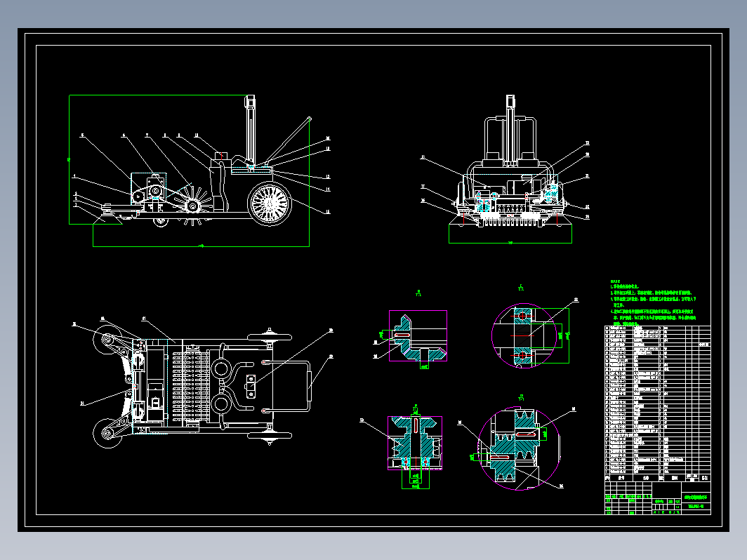The height and width of the screenshot is (560, 747).
Task: Select the upper front disc brush in plan view
Action: coord(107,340)
